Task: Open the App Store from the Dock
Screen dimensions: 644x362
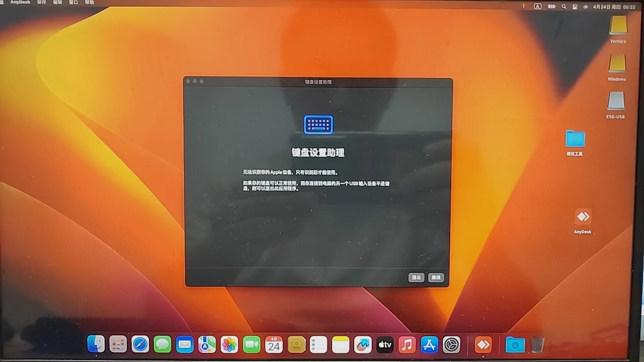Action: pyautogui.click(x=429, y=344)
